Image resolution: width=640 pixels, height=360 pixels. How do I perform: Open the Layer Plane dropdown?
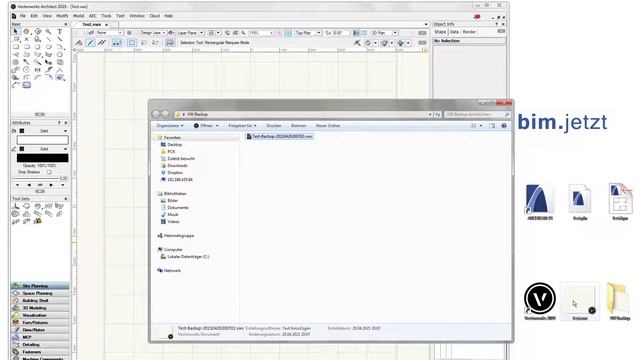(190, 33)
